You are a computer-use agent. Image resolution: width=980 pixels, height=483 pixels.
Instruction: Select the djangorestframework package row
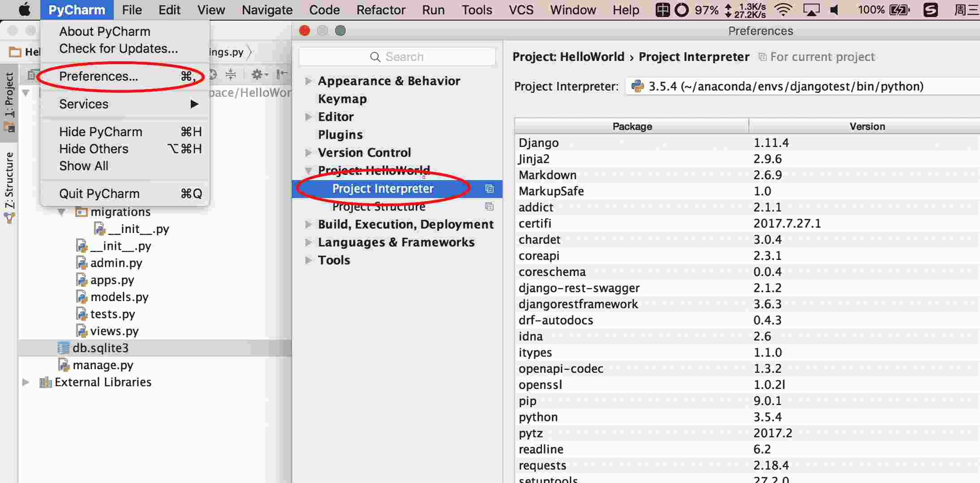[x=747, y=304]
